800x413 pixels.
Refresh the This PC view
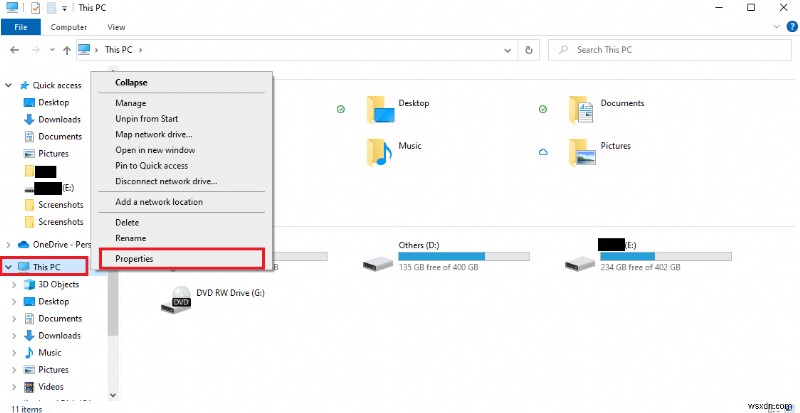[529, 50]
